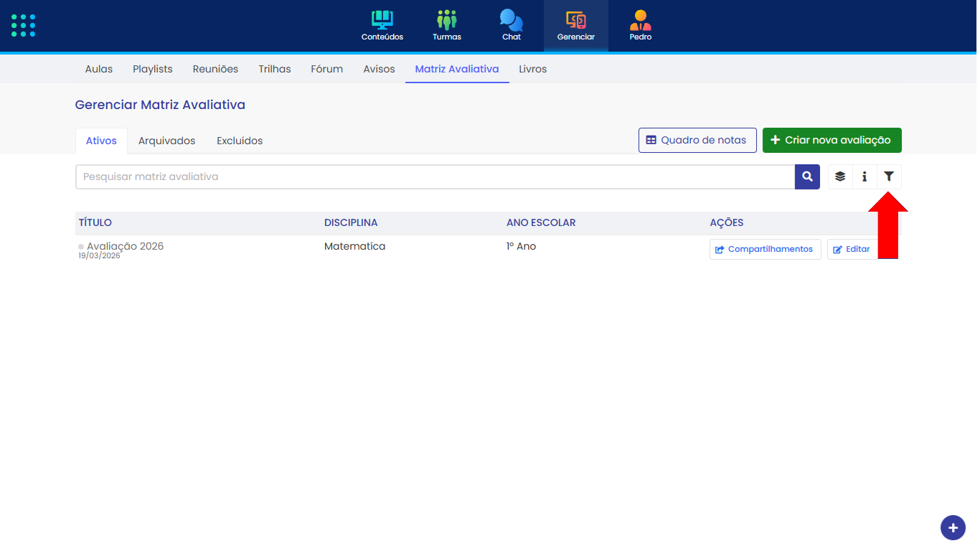Click the TÍTULO column header
Image resolution: width=980 pixels, height=551 pixels.
tap(95, 222)
